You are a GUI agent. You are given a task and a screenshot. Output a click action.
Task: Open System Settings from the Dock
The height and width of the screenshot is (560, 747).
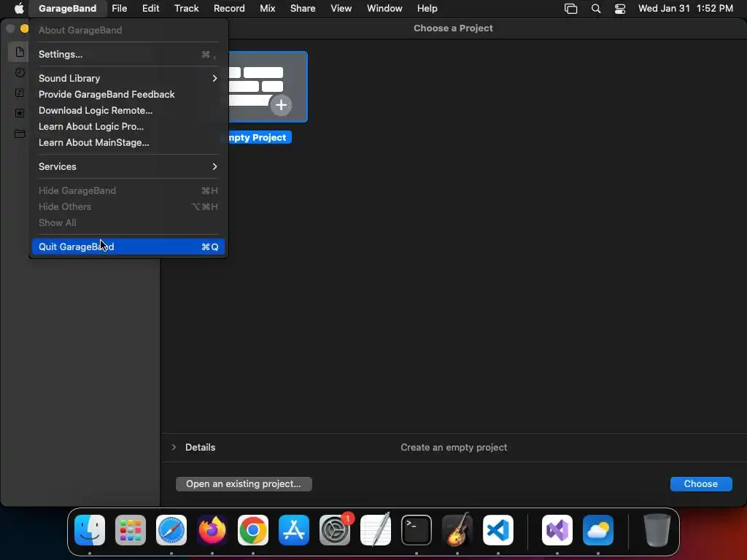pyautogui.click(x=335, y=530)
